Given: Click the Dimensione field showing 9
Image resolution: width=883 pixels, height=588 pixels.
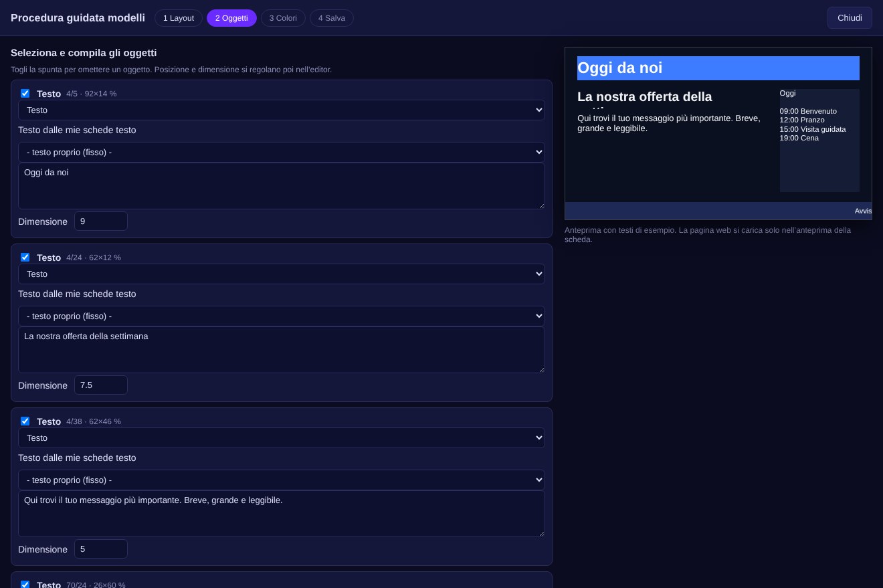Looking at the screenshot, I should coord(101,221).
